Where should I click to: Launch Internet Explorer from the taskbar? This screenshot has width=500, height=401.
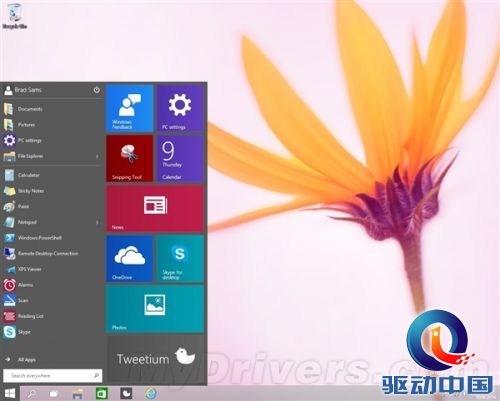(151, 394)
